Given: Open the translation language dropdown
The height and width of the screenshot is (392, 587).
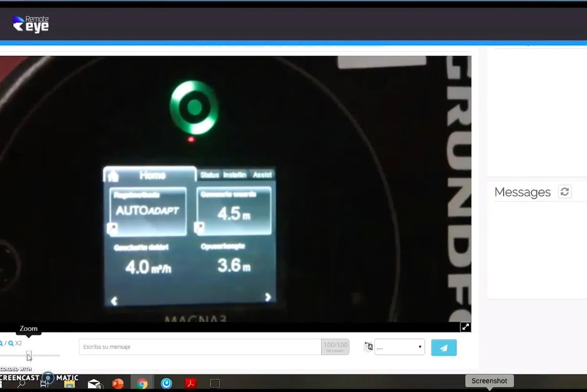Looking at the screenshot, I should tap(399, 347).
